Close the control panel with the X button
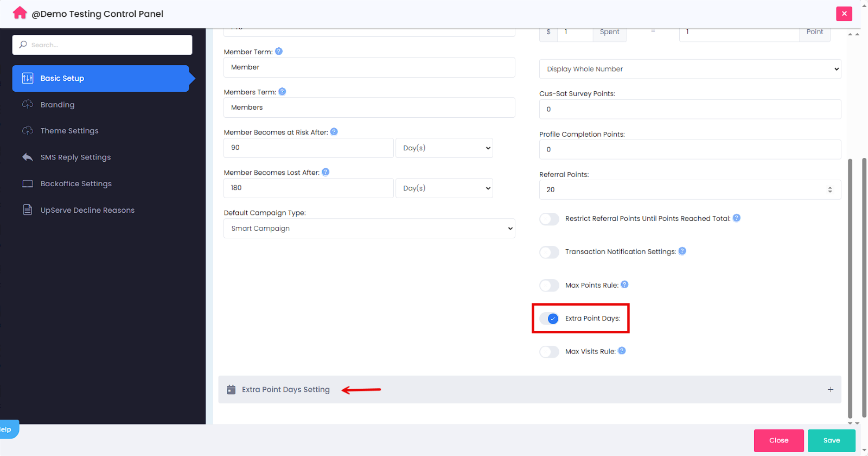 point(844,14)
